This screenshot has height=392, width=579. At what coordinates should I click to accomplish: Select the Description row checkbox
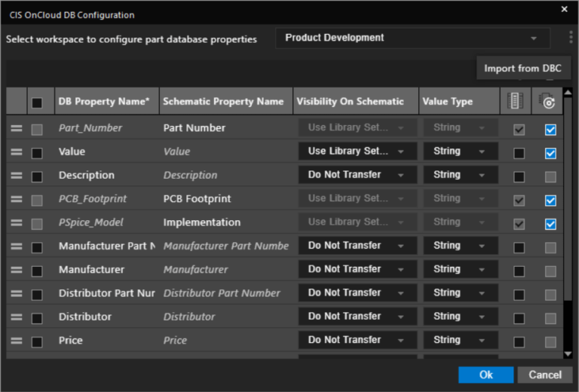coord(37,176)
